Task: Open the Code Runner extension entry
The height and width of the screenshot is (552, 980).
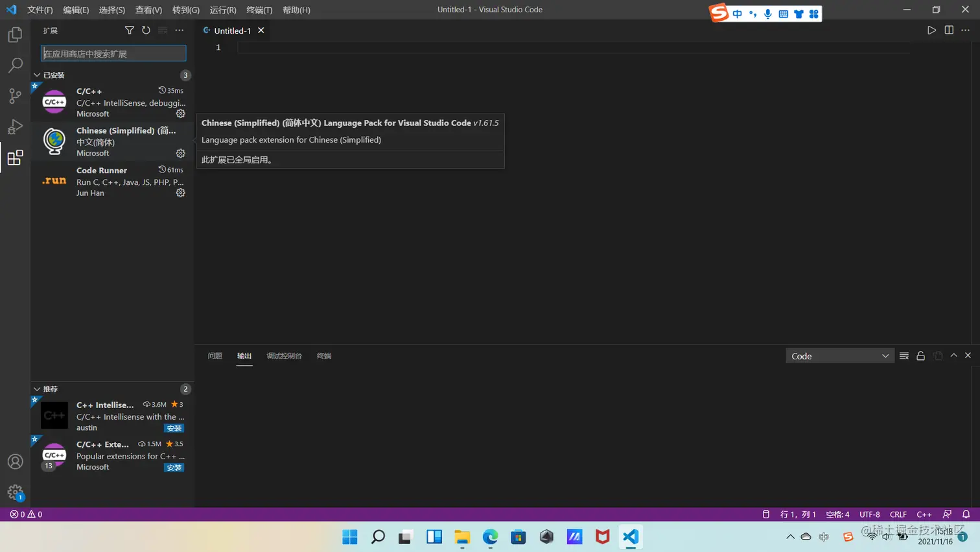Action: (113, 181)
